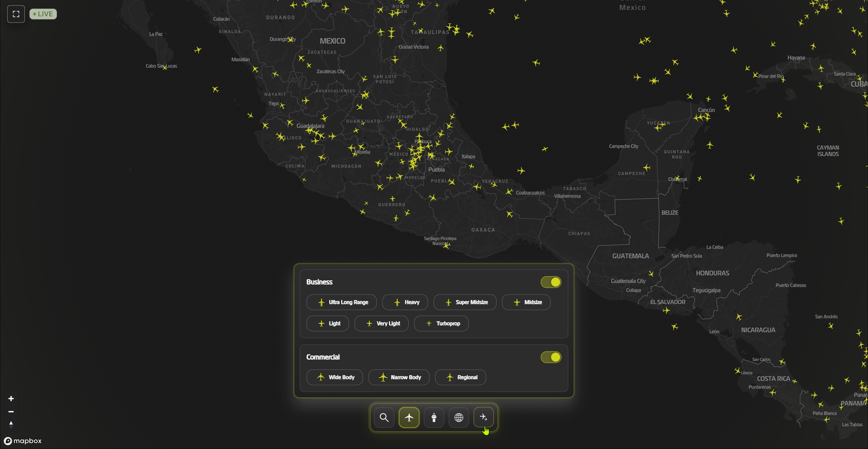Reset map bearing with compass arrow

click(x=11, y=424)
